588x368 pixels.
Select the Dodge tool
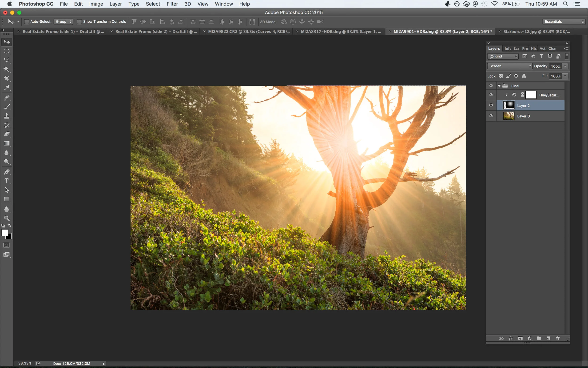(x=7, y=162)
